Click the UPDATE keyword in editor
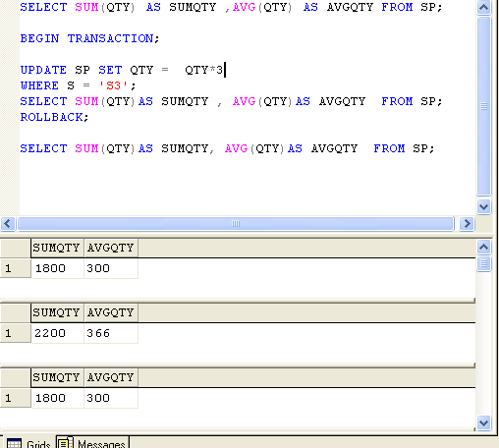 (43, 70)
